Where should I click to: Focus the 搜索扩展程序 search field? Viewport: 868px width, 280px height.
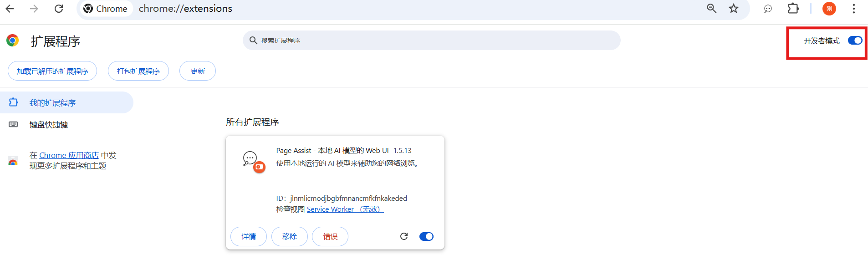point(432,41)
